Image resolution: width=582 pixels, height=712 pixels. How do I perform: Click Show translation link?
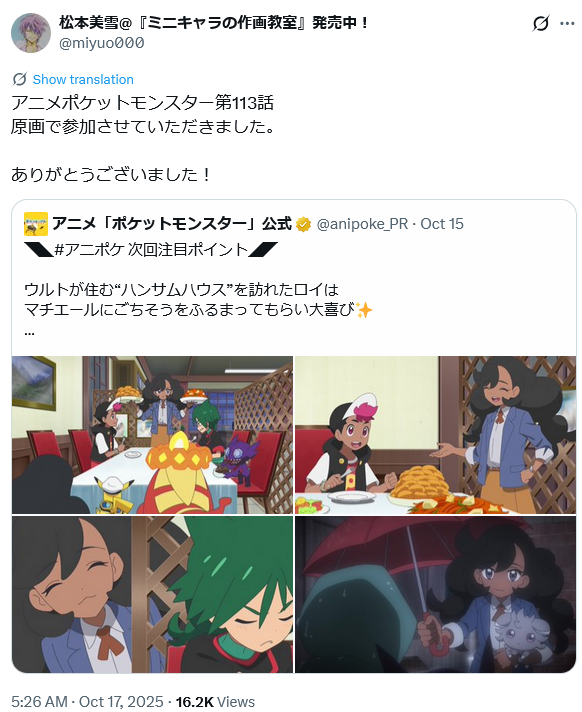tap(83, 79)
